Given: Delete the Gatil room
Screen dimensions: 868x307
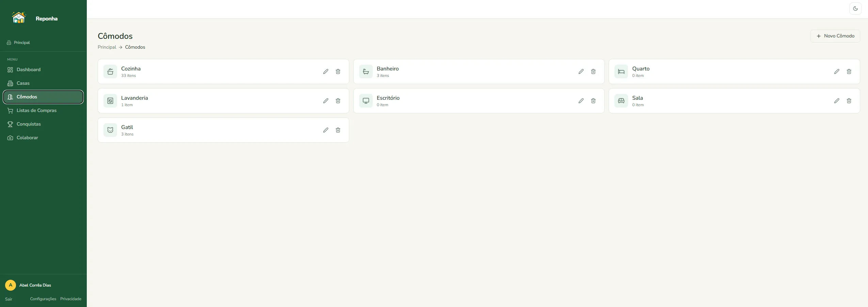Looking at the screenshot, I should click(x=338, y=130).
